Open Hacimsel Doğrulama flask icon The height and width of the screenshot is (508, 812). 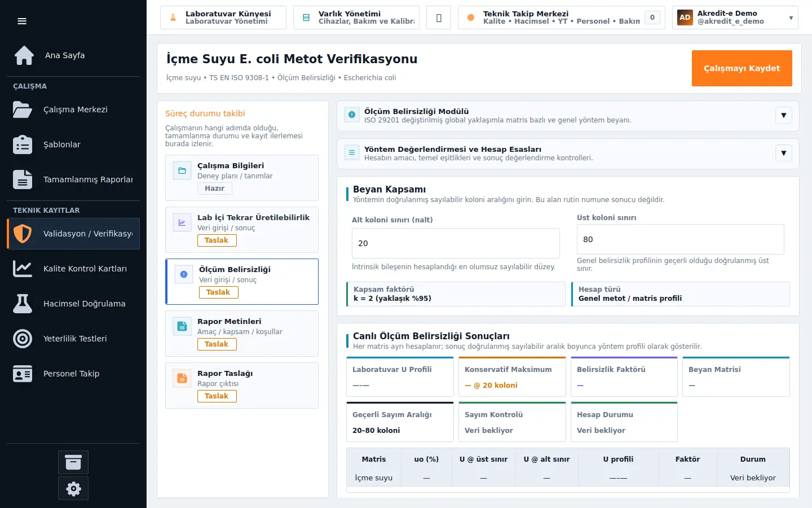coord(23,304)
